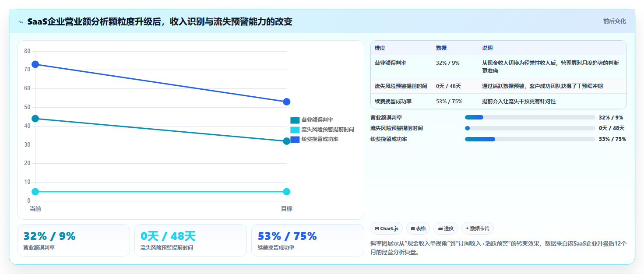Toggle the 营业额误判率 legend swatch
The image size is (644, 274).
coord(295,120)
